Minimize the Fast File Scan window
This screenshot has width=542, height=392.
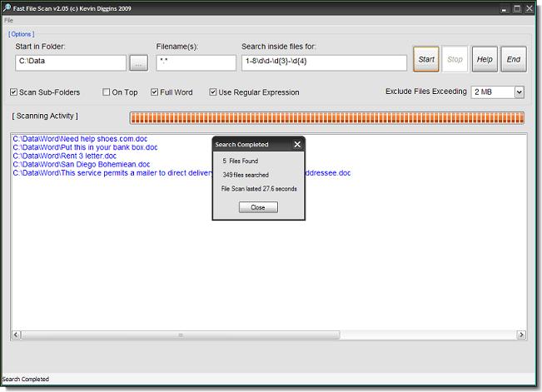[504, 8]
